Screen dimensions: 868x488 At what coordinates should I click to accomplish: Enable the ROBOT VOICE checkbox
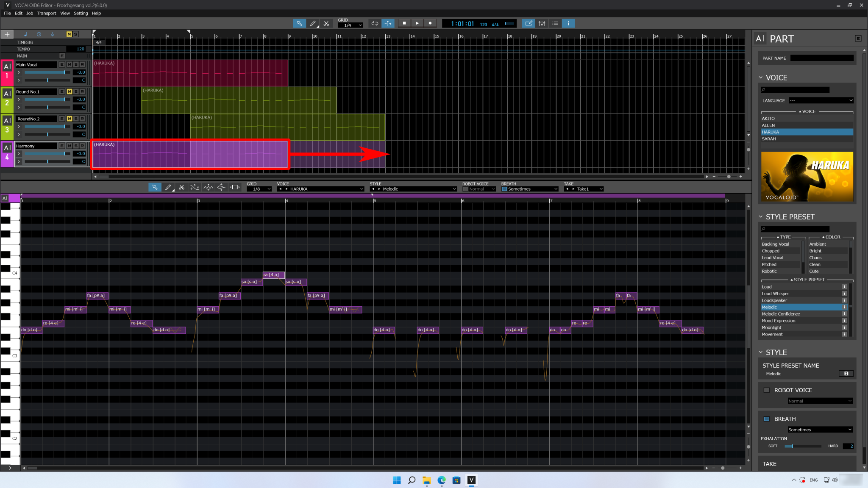click(x=767, y=390)
